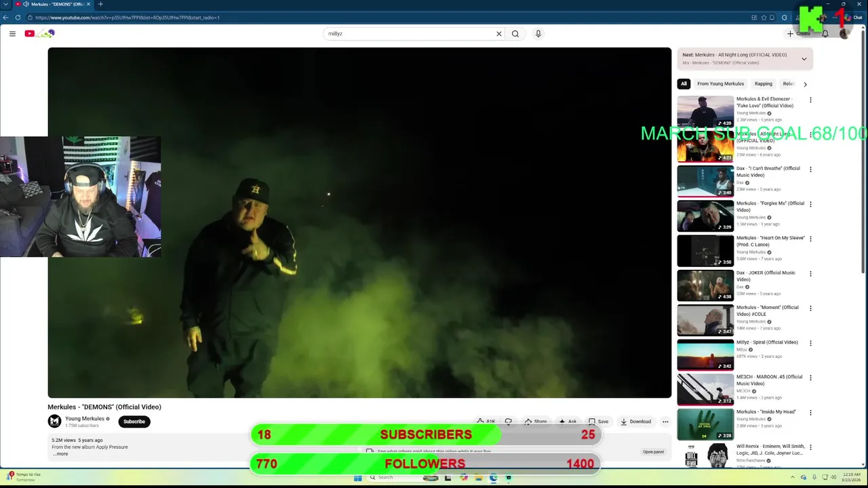This screenshot has width=868, height=488.
Task: Open options for Inside My Head video
Action: [810, 413]
